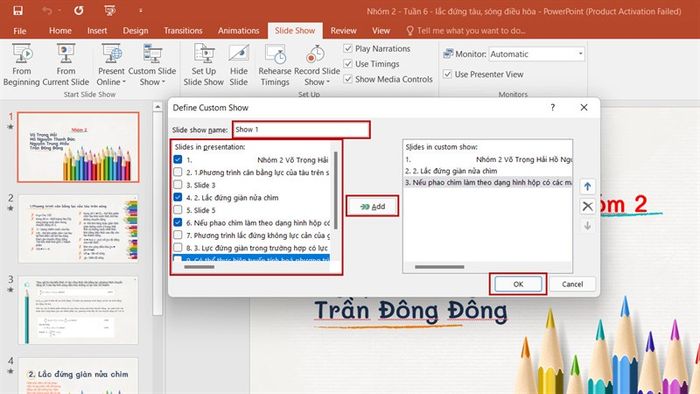Switch to the Insert tab
This screenshot has height=394, width=700.
pos(97,30)
